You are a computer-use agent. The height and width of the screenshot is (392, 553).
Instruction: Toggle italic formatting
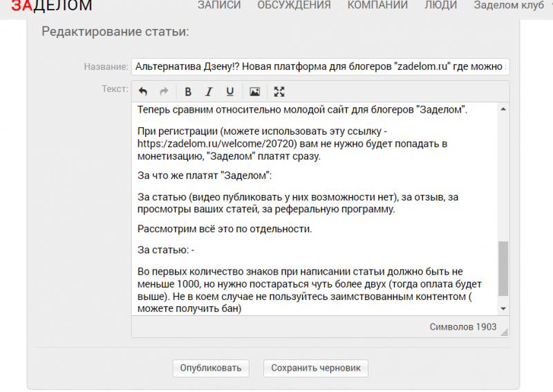click(x=209, y=92)
